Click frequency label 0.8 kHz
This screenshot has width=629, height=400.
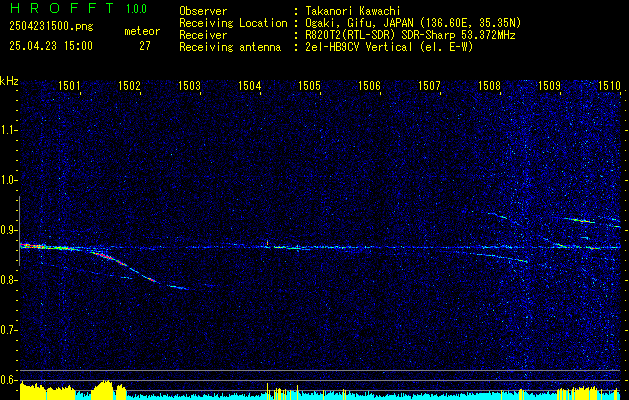[8, 280]
